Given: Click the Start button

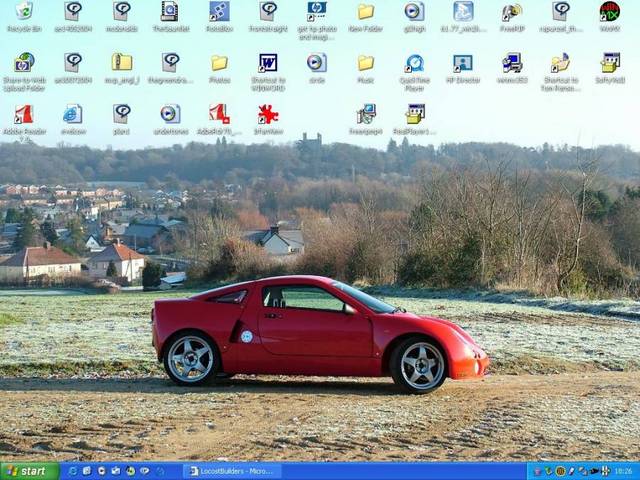Looking at the screenshot, I should (28, 471).
